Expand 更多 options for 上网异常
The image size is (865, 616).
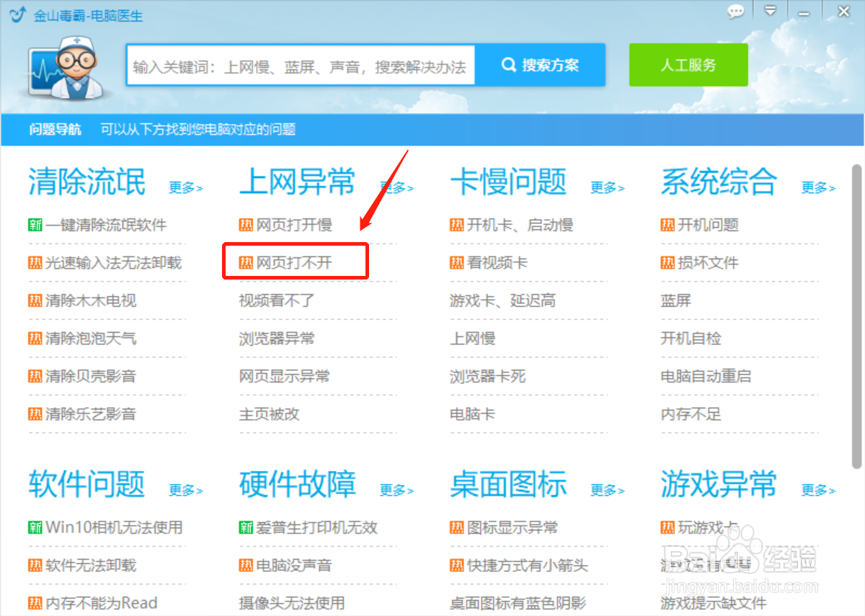(396, 188)
